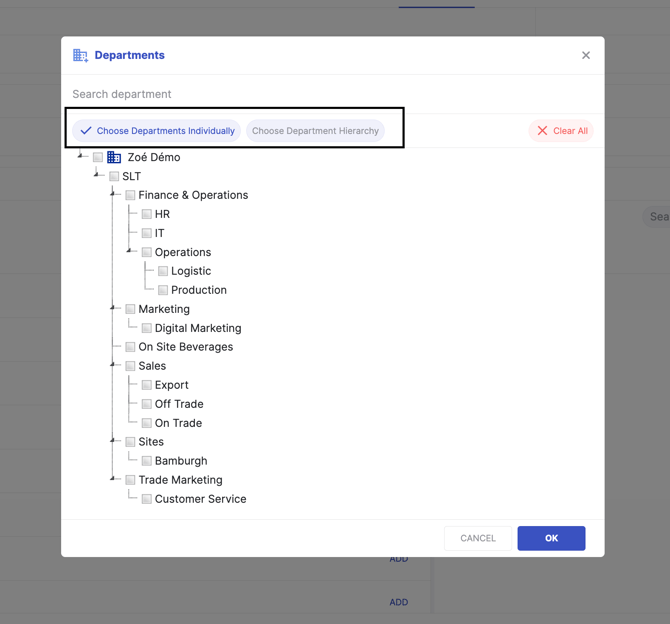Viewport: 670px width, 624px height.
Task: Close the Departments dialog with X icon
Action: [x=586, y=56]
